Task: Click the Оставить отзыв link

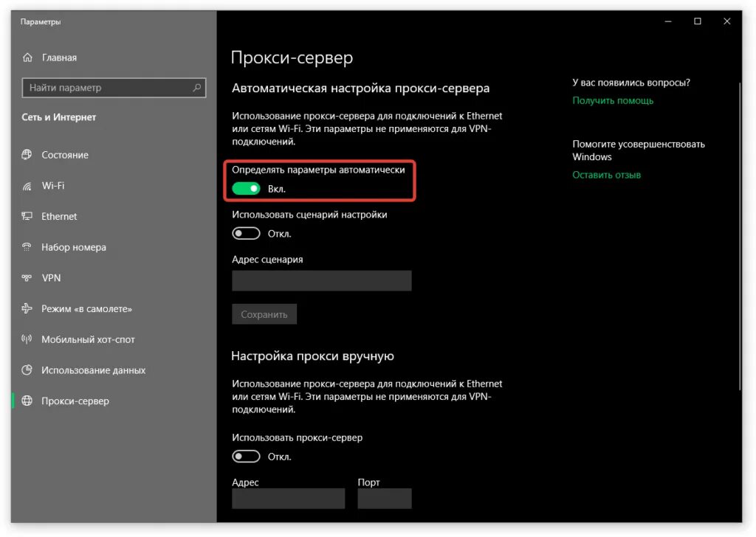Action: 607,175
